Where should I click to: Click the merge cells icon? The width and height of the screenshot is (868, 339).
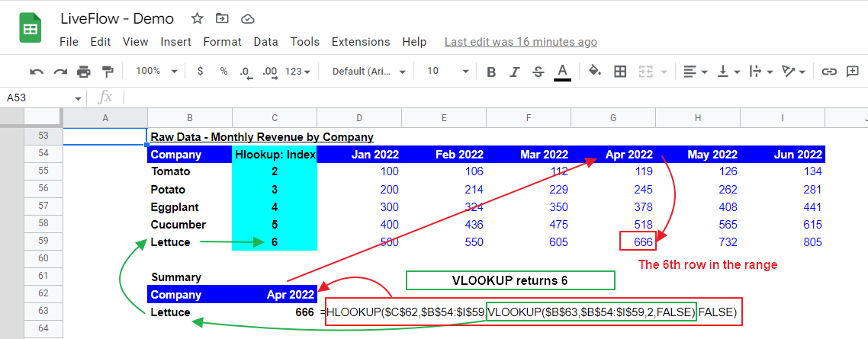point(645,72)
